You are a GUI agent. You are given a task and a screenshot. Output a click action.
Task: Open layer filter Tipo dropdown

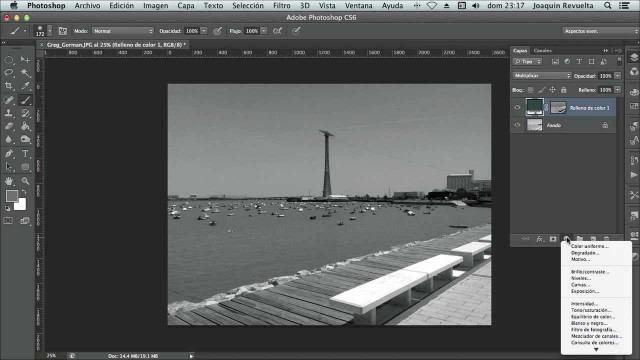[527, 62]
